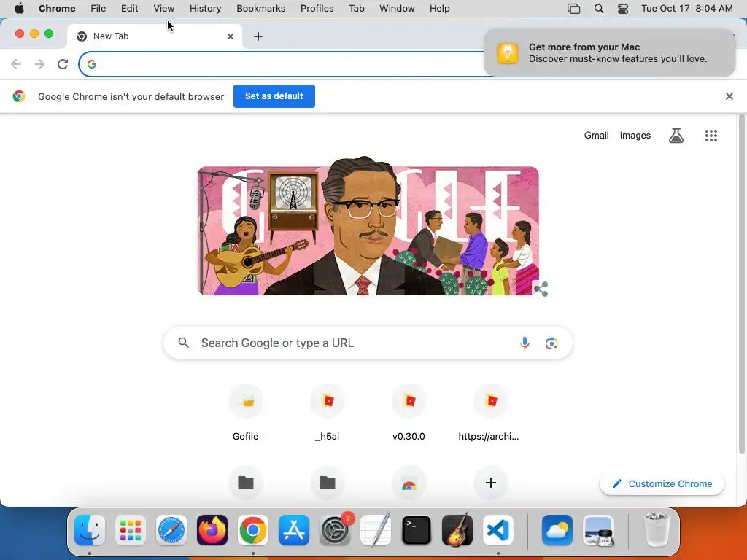Open Launchpad from the Dock

131,530
